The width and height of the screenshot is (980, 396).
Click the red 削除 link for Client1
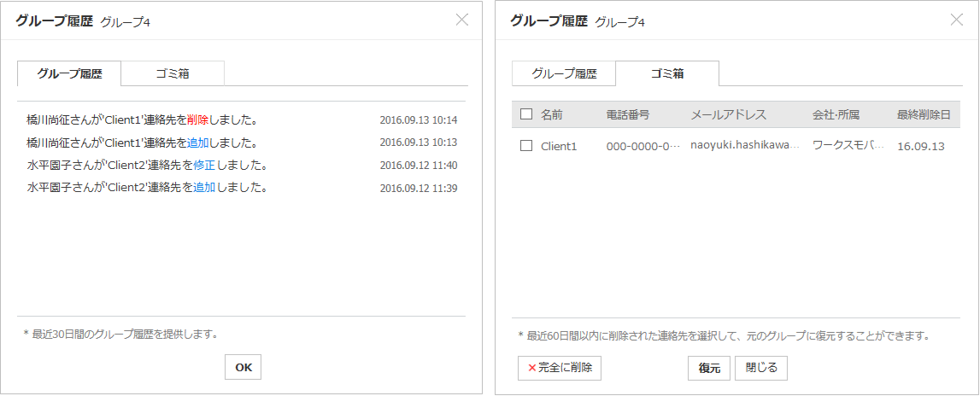pyautogui.click(x=197, y=120)
